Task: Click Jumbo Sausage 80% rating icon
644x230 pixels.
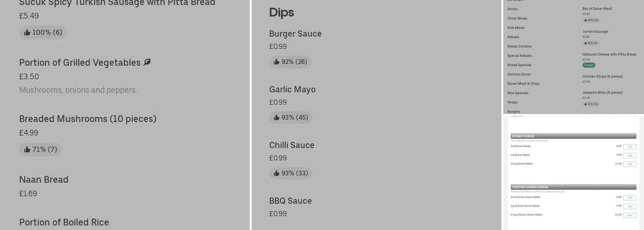Action: click(586, 43)
